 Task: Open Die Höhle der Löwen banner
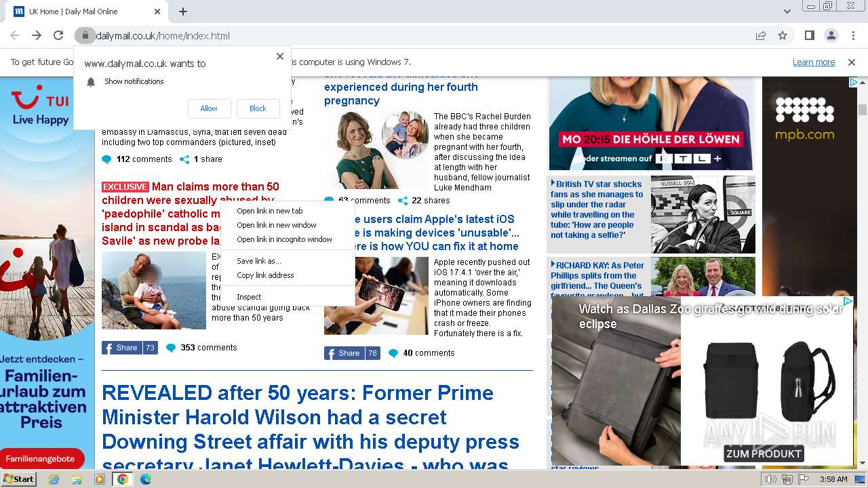tap(652, 123)
